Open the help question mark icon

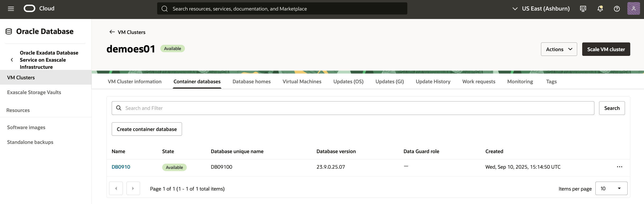point(617,9)
